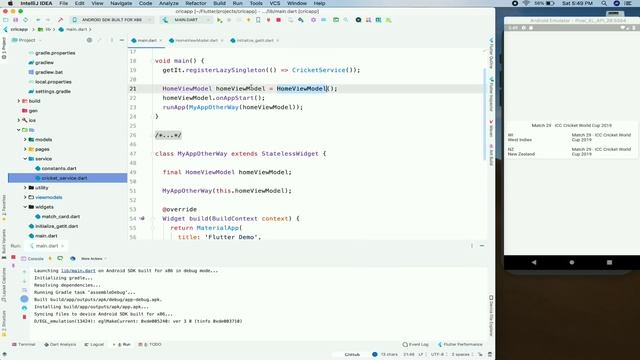Image resolution: width=640 pixels, height=360 pixels.
Task: Click the forward navigation arrow in the toolbar
Action: tap(48, 20)
